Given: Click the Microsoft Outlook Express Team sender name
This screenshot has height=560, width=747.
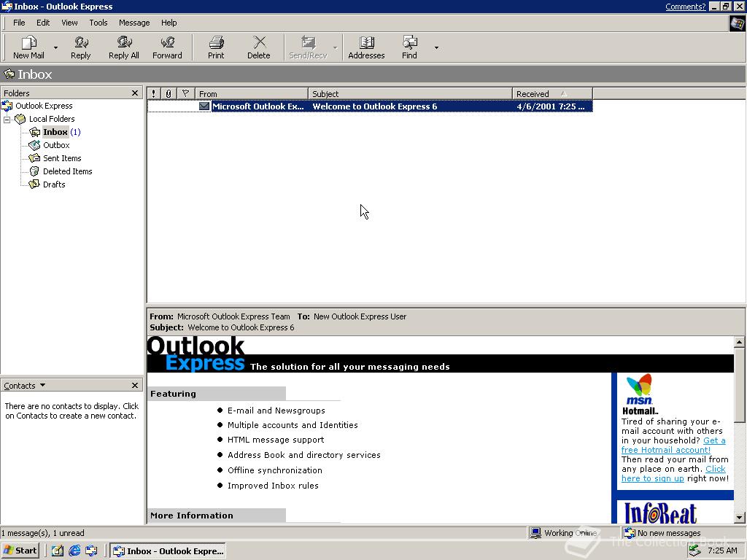Looking at the screenshot, I should [x=233, y=316].
